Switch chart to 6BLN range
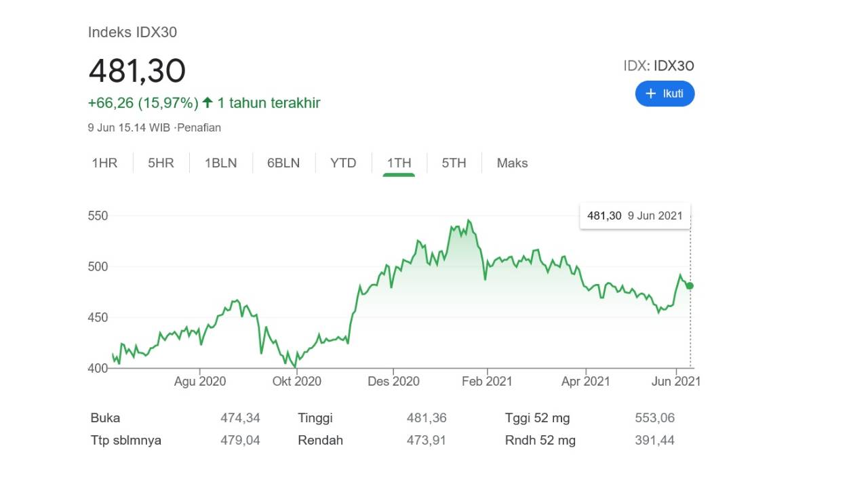The image size is (868, 488). pos(283,163)
